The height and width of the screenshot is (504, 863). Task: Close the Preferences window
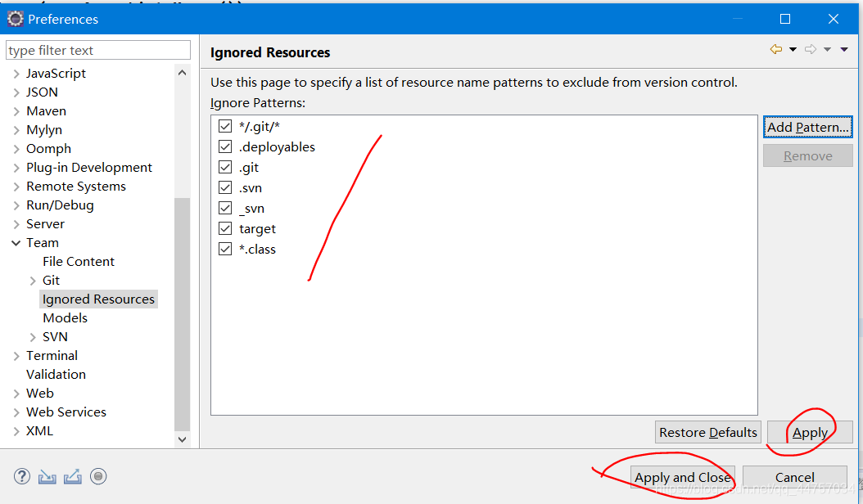click(x=834, y=19)
